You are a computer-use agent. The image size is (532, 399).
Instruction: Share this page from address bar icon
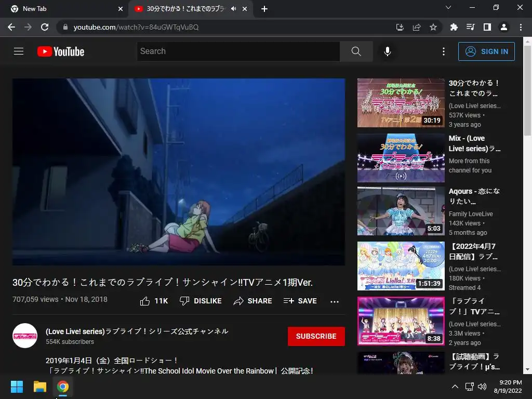point(417,27)
